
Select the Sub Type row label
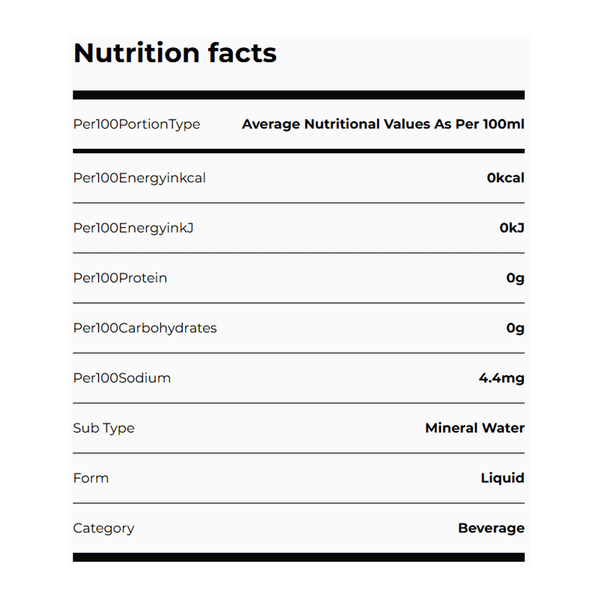[104, 428]
